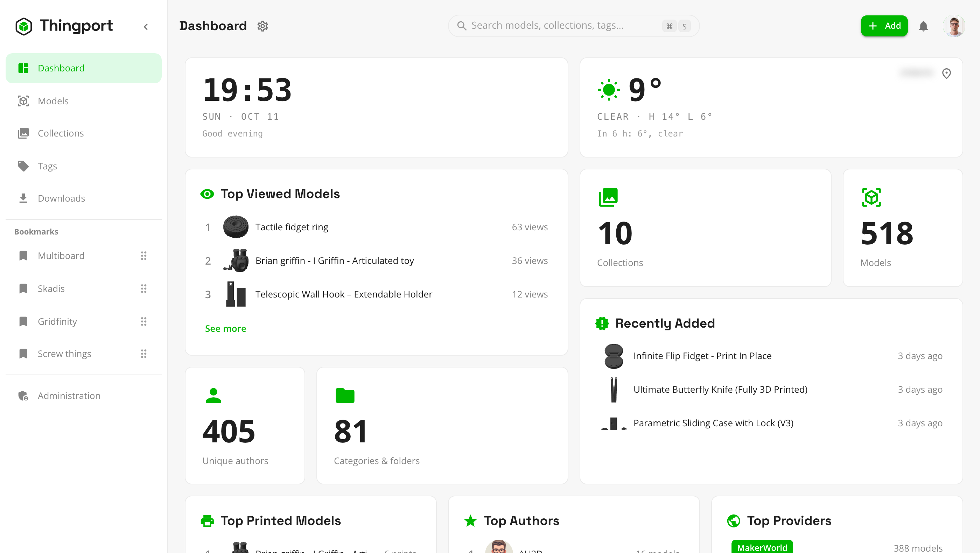Click the search models input field
The image size is (980, 553).
pyautogui.click(x=573, y=26)
